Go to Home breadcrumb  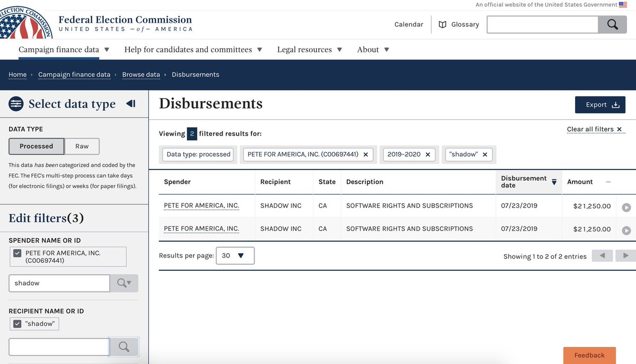click(17, 75)
